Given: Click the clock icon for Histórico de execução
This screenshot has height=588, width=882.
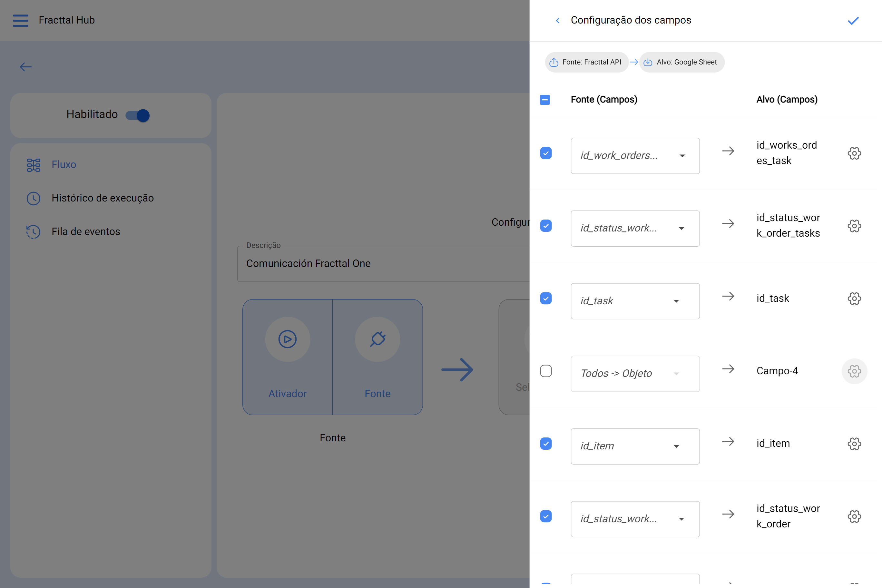Looking at the screenshot, I should (x=34, y=198).
